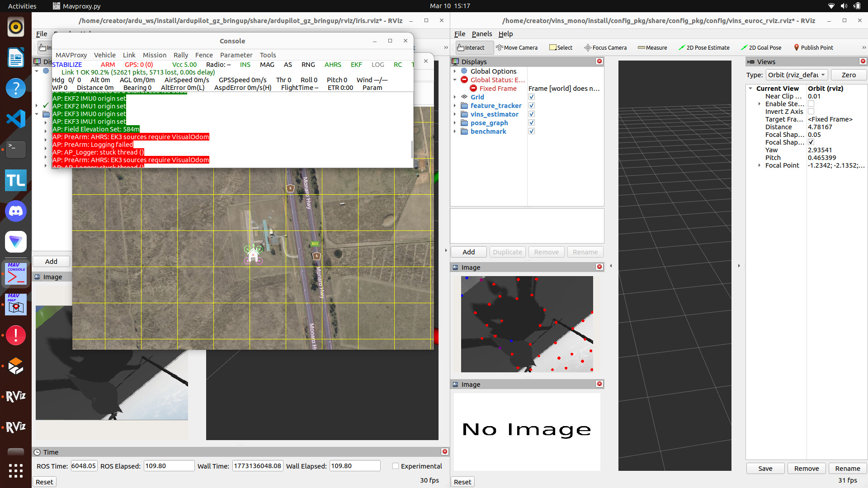Image resolution: width=868 pixels, height=488 pixels.
Task: Open the MAV Console dock icon
Action: [16, 273]
